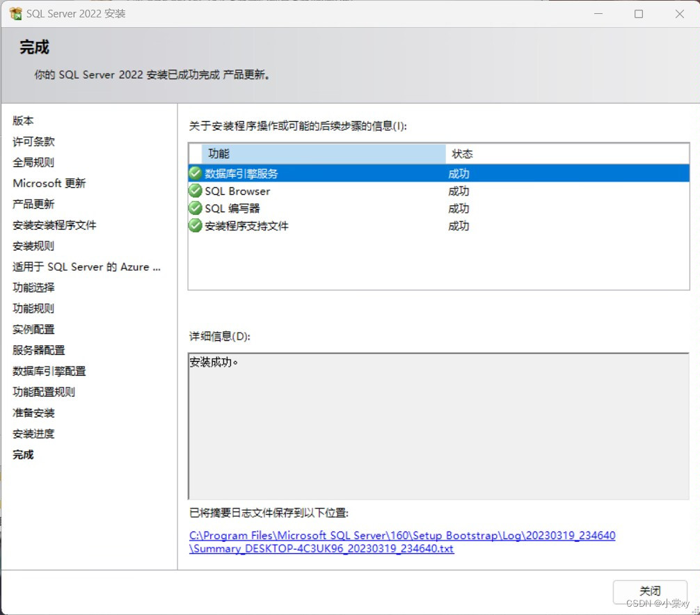Click the 功能配置规则 step

[x=44, y=392]
